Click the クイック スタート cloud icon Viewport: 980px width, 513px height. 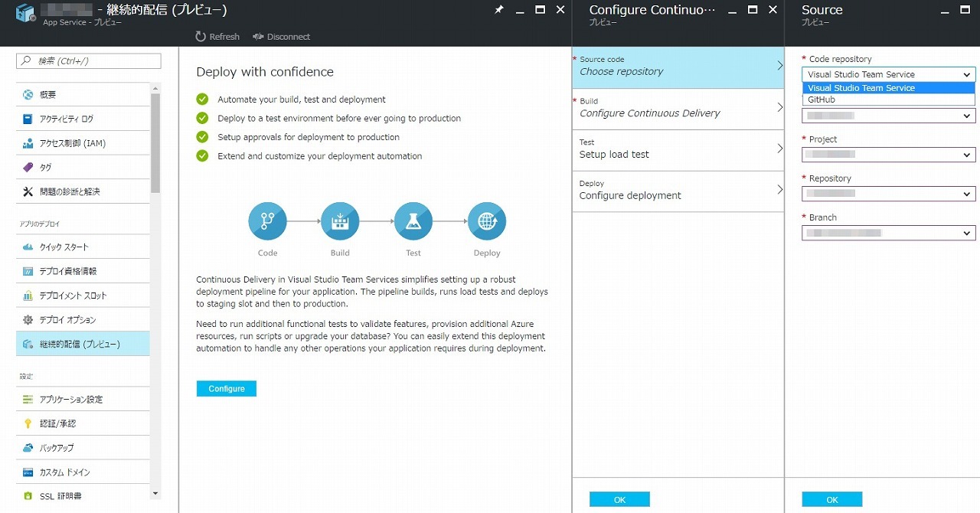[28, 247]
